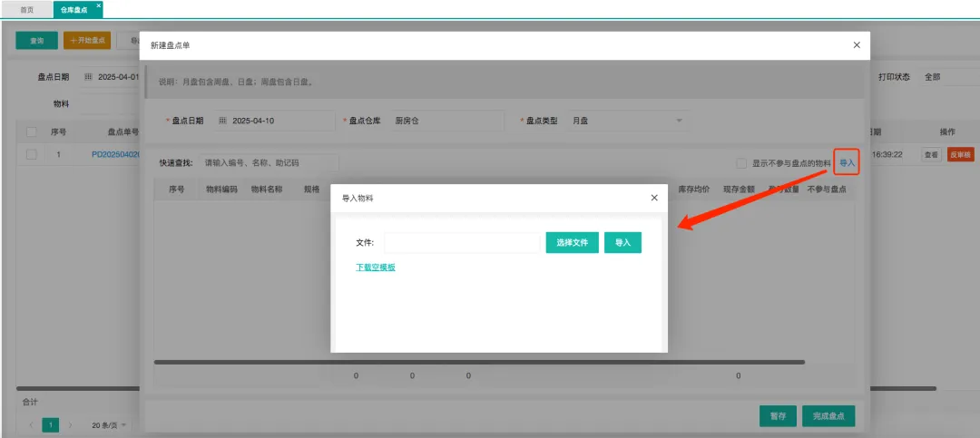Switch to the 首页 tab

tap(27, 9)
